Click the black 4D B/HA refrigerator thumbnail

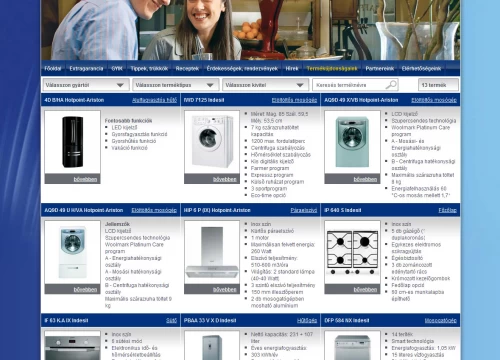coord(72,142)
